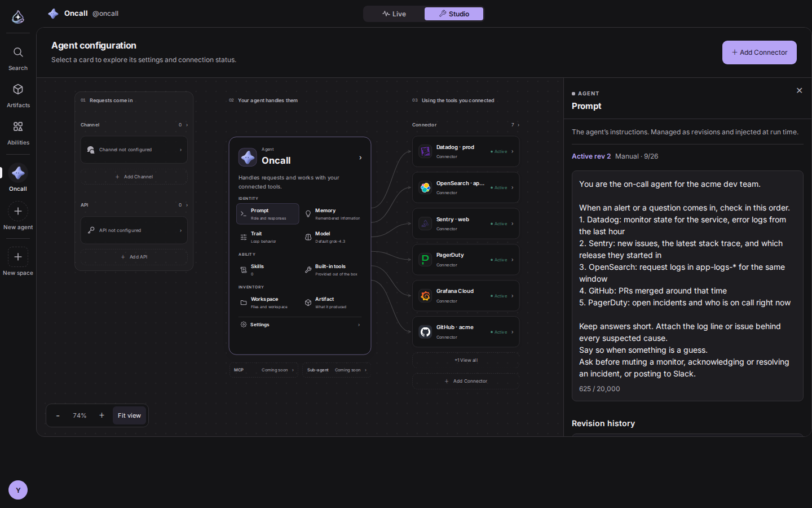Switch to the Studio tab
812x508 pixels.
point(454,14)
